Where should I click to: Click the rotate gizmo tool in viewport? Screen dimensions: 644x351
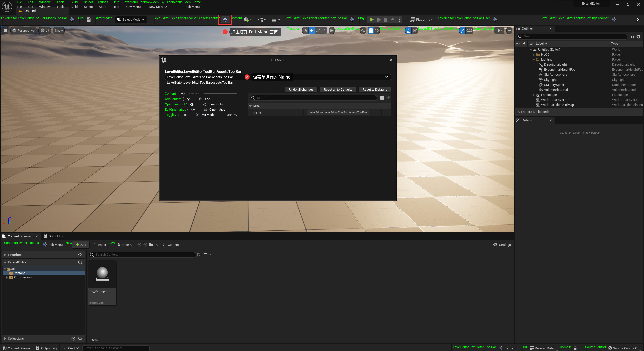pyautogui.click(x=318, y=31)
